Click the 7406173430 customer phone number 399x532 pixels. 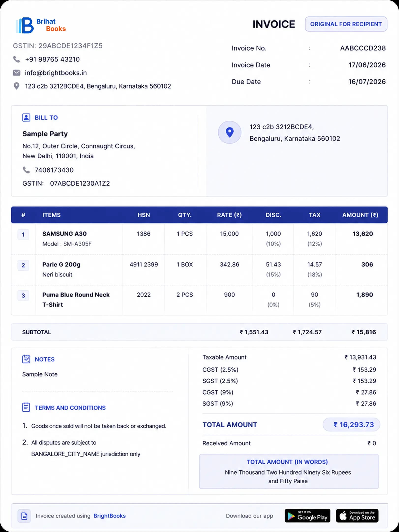point(54,170)
